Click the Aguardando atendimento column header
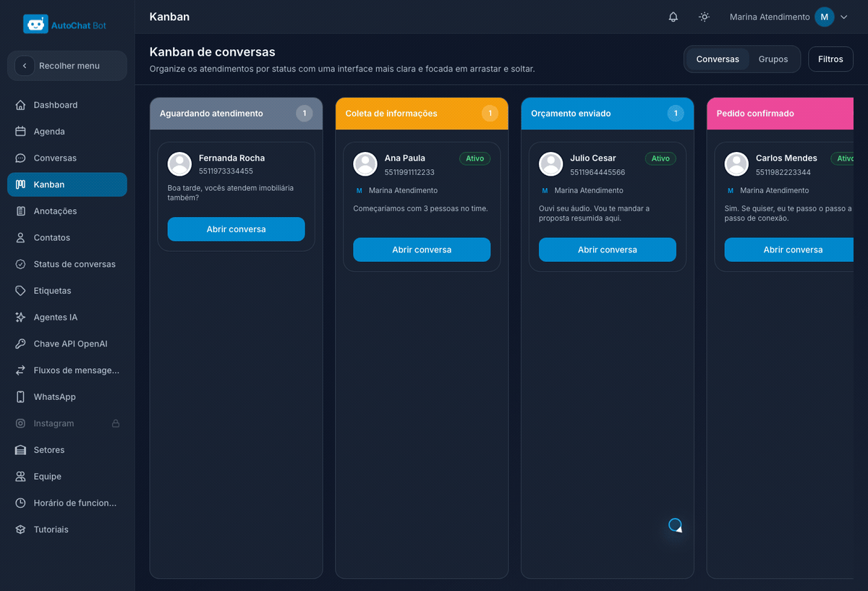 [236, 114]
